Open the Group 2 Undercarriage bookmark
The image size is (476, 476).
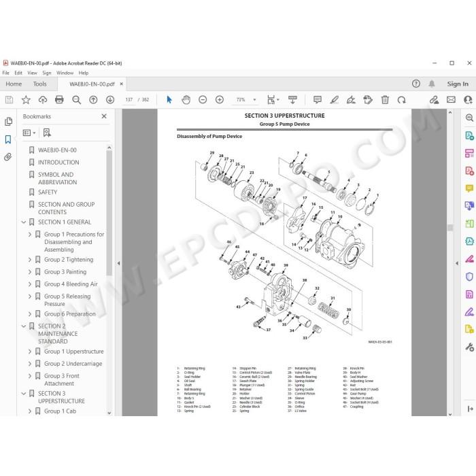(73, 364)
